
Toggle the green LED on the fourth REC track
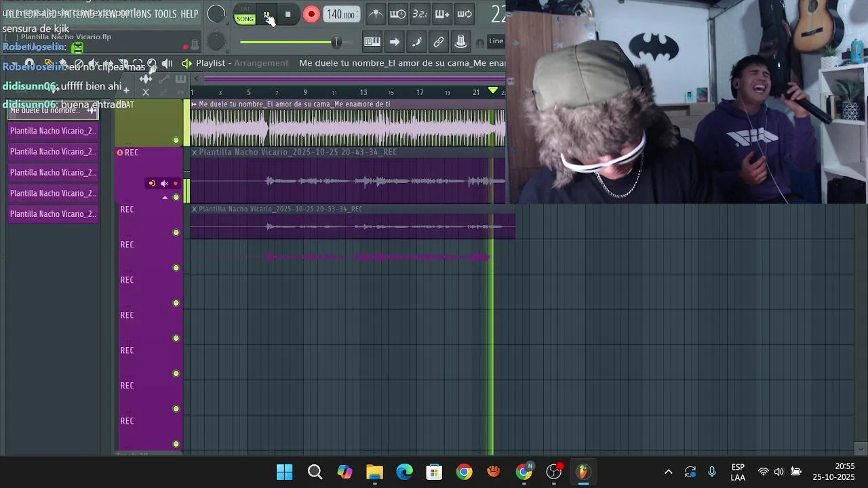(176, 303)
